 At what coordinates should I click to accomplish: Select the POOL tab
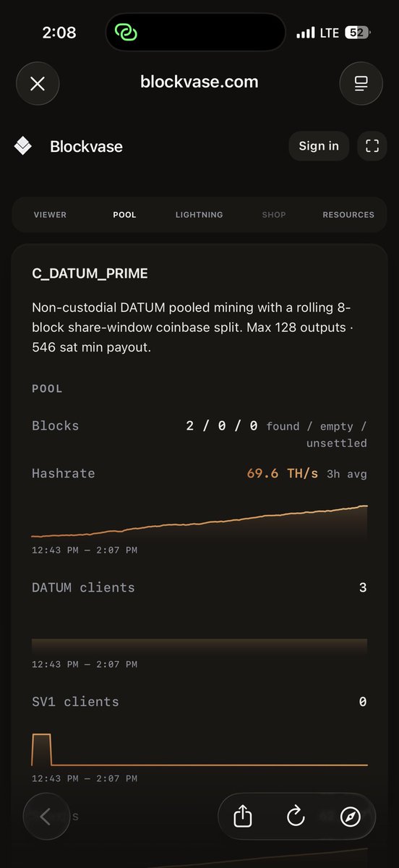coord(124,215)
